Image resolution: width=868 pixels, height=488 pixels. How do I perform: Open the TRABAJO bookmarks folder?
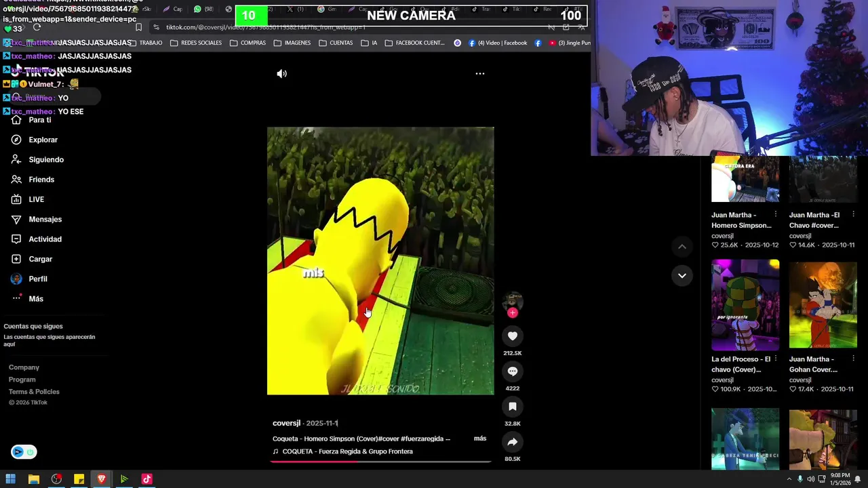tap(146, 43)
